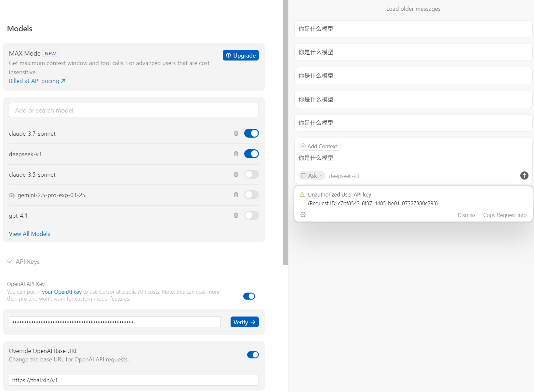
Task: Delete gpt-4.1 via its trash icon
Action: 236,215
